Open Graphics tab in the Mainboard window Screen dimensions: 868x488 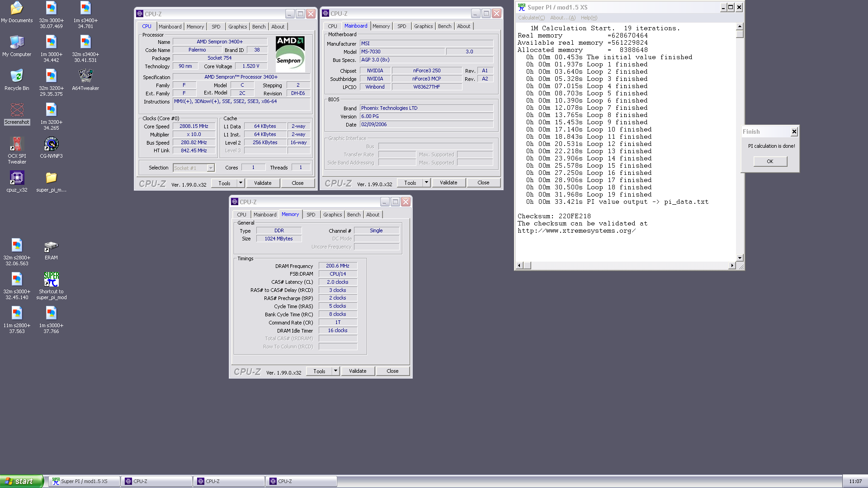pyautogui.click(x=423, y=26)
